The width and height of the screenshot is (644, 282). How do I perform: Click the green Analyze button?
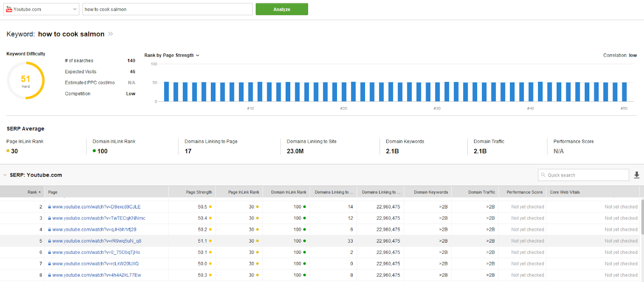click(282, 9)
